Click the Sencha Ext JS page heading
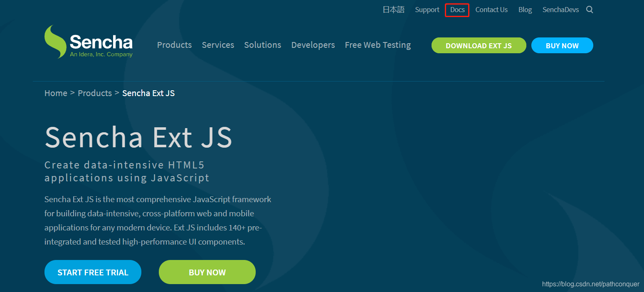Viewport: 644px width, 292px height. (138, 137)
